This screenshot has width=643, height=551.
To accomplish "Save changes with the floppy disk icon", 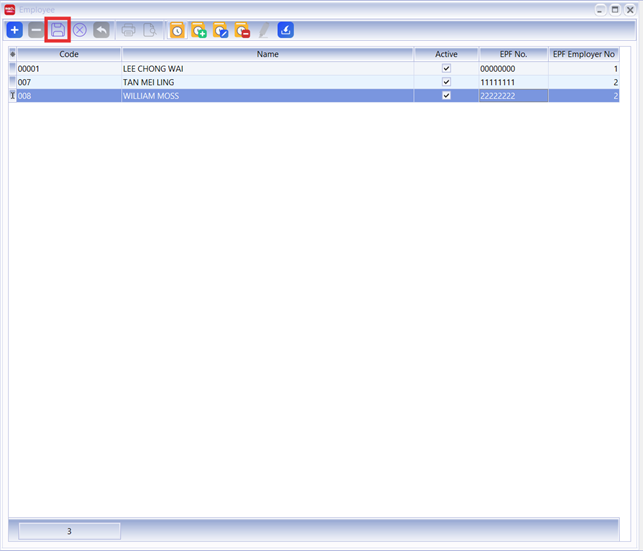I will click(x=58, y=31).
